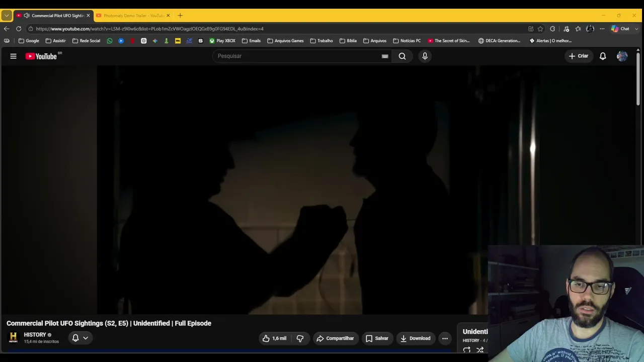Click the Compartilhar share button
Viewport: 644px width, 362px height.
335,338
